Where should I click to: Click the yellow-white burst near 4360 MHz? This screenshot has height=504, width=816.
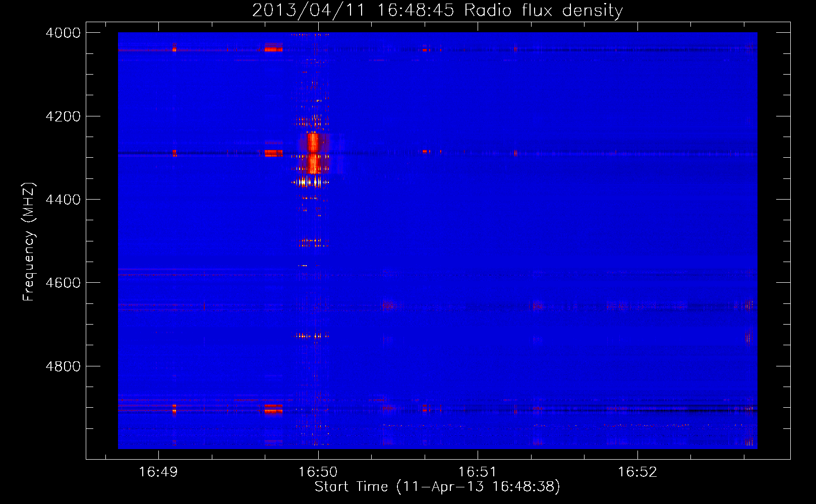coord(310,182)
